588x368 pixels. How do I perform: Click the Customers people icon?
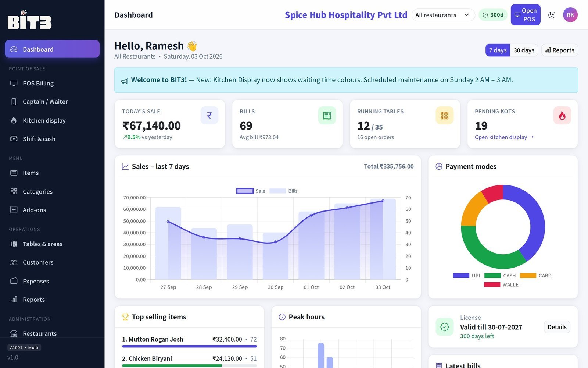click(x=14, y=262)
